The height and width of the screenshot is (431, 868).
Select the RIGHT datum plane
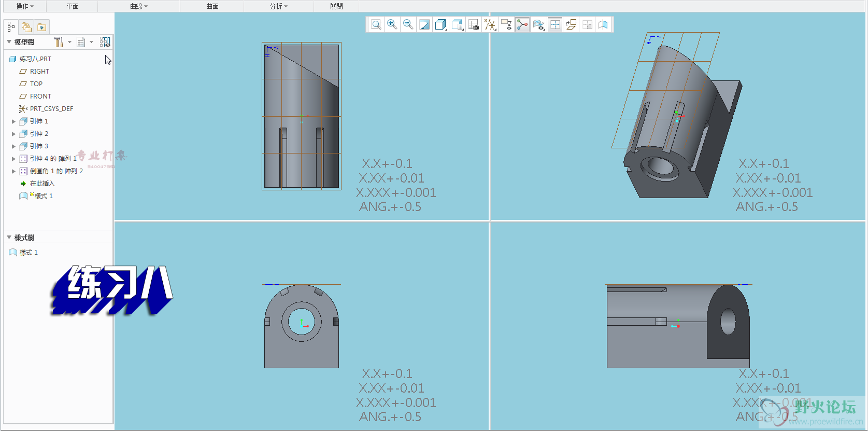[39, 72]
